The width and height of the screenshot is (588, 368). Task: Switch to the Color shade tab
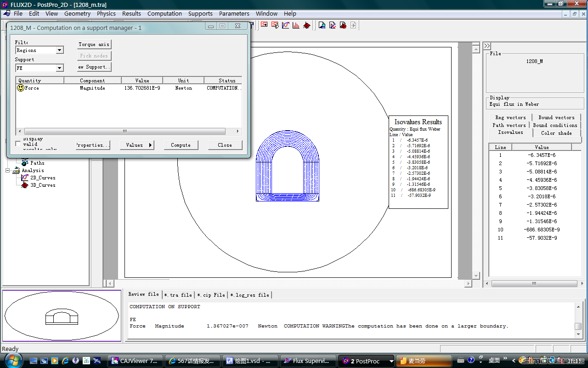(556, 133)
